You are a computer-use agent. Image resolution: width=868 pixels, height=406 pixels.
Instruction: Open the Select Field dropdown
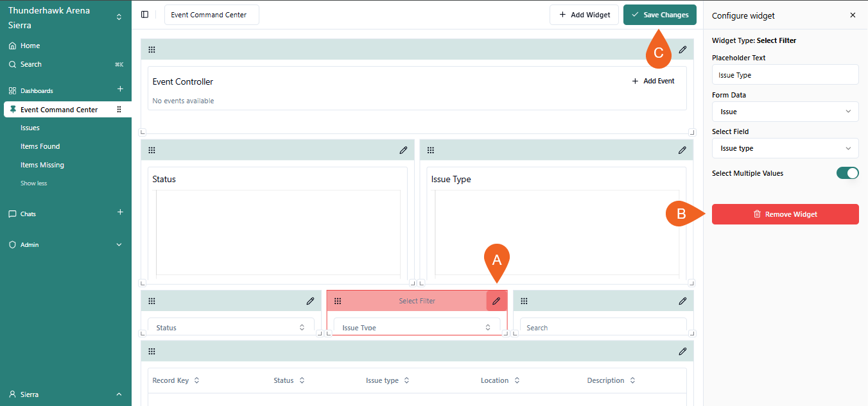[785, 148]
